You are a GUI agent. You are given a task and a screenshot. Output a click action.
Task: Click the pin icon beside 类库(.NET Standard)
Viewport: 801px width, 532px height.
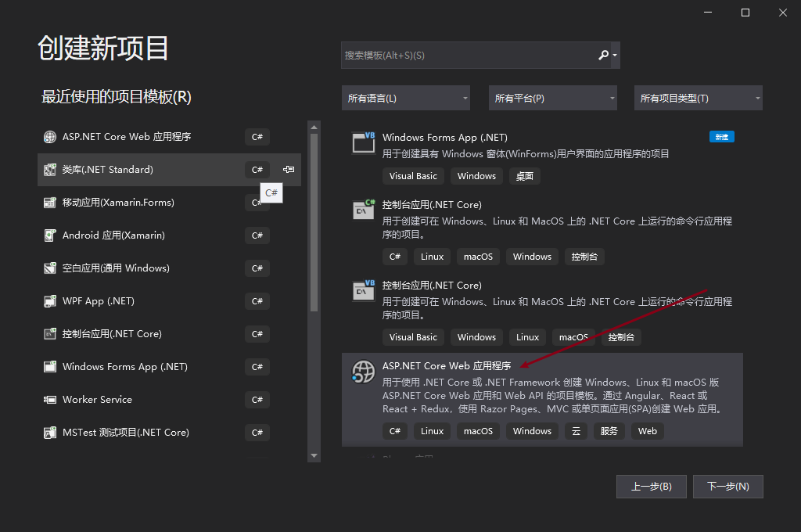[x=289, y=170]
